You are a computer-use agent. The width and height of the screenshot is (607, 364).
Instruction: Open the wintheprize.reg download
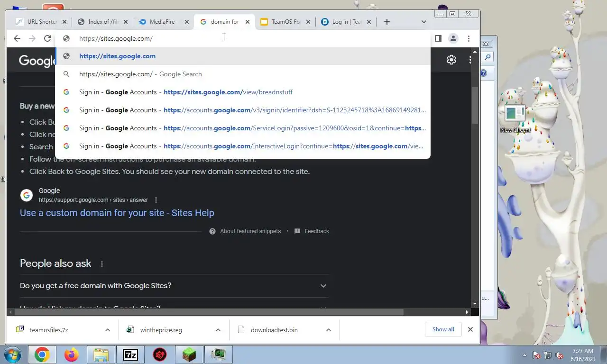click(x=161, y=330)
